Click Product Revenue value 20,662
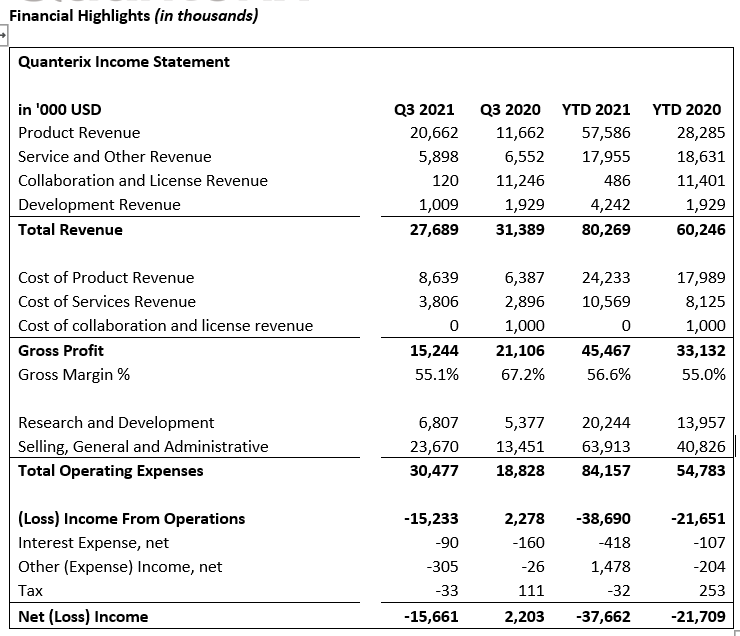 coord(434,133)
